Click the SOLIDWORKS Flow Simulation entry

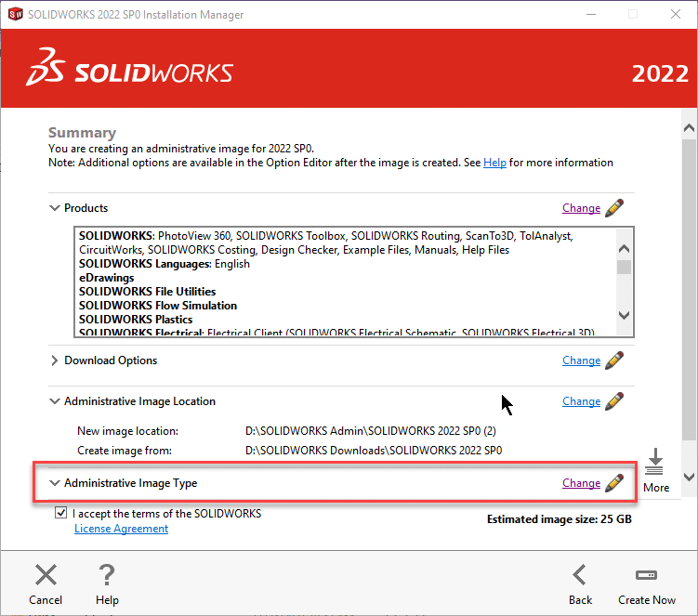[158, 306]
